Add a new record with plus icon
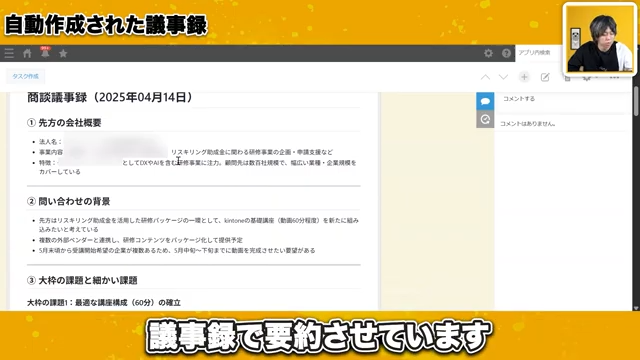The height and width of the screenshot is (360, 640). click(524, 77)
